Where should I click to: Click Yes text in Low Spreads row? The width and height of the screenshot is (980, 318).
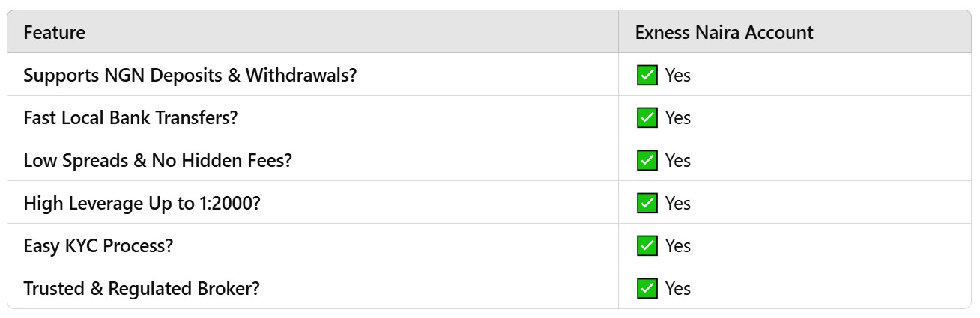tap(678, 161)
